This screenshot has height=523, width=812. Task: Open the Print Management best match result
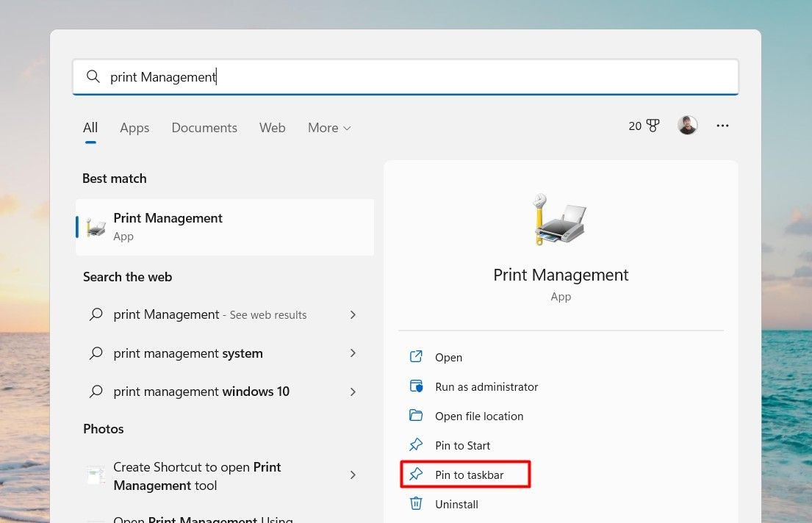(x=225, y=227)
